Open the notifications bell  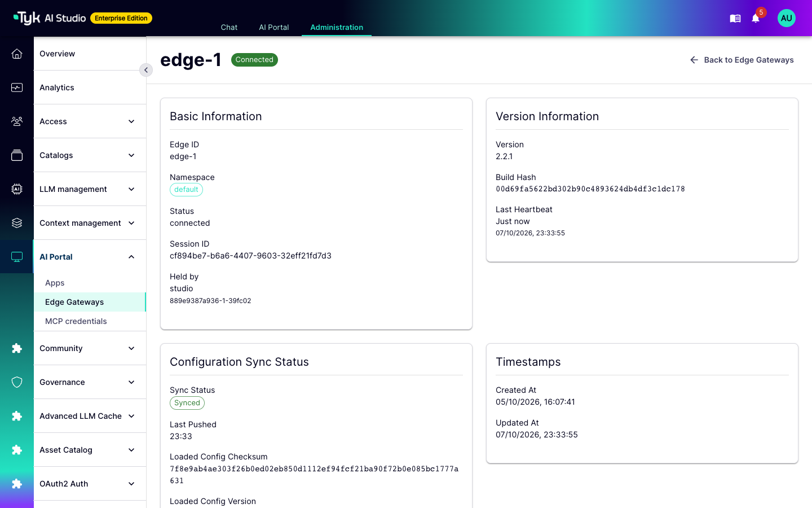tap(756, 19)
